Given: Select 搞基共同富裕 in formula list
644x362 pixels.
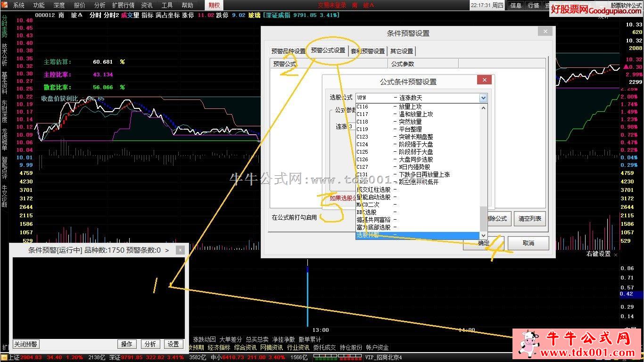Looking at the screenshot, I should (x=417, y=220).
